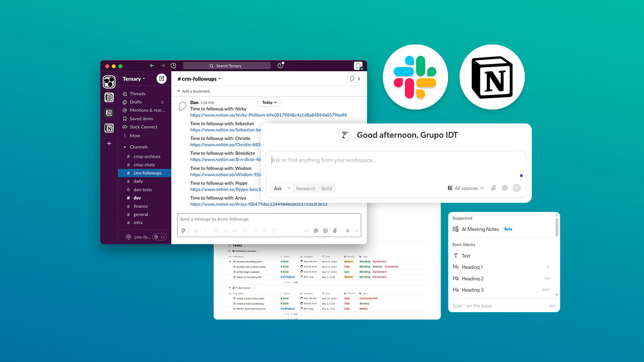Click the bold formatting icon in composer
The image size is (644, 362).
[x=196, y=231]
